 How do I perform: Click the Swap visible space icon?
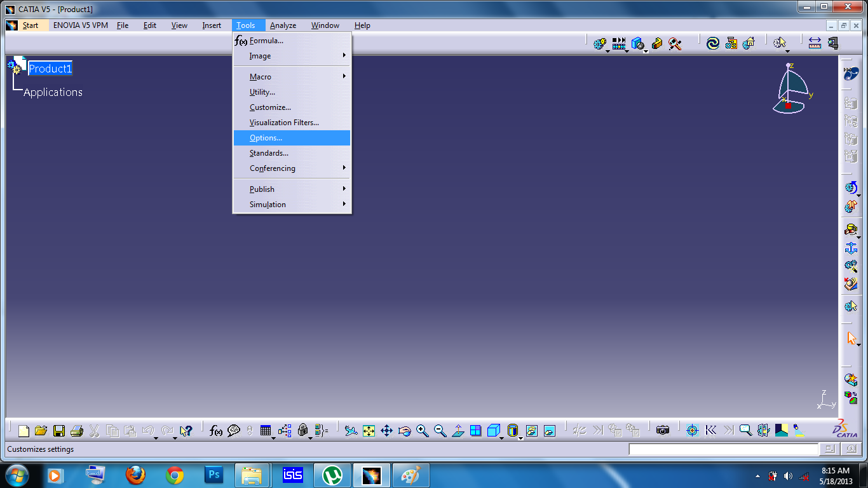pyautogui.click(x=550, y=431)
